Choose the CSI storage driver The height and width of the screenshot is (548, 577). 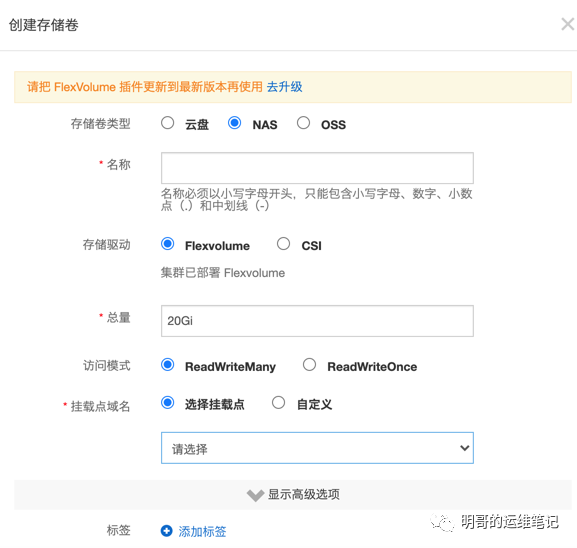pyautogui.click(x=283, y=244)
